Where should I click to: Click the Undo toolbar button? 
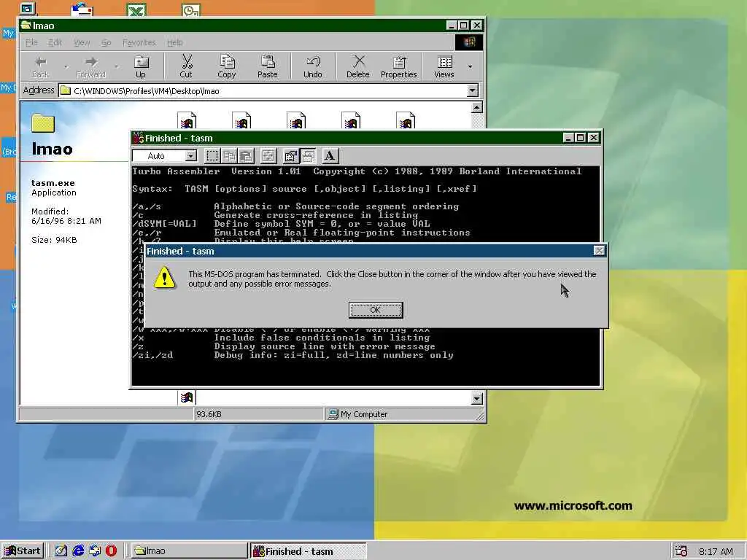coord(313,67)
